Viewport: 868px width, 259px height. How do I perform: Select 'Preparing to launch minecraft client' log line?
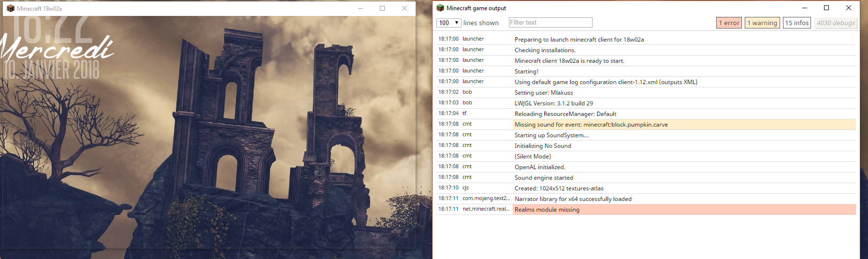click(x=646, y=39)
